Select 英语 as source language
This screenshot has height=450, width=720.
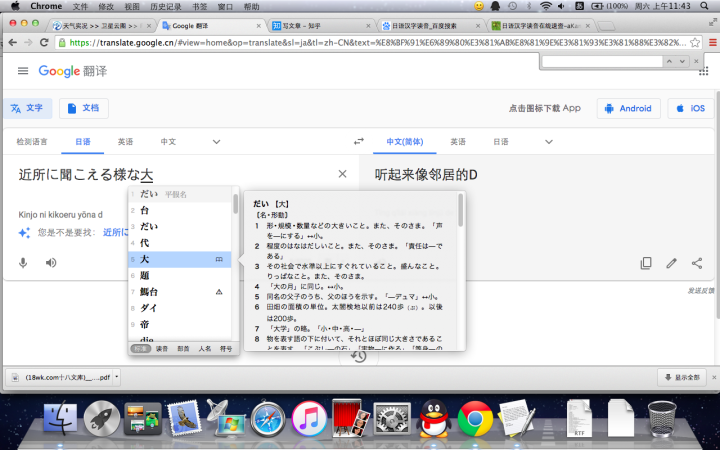[125, 141]
